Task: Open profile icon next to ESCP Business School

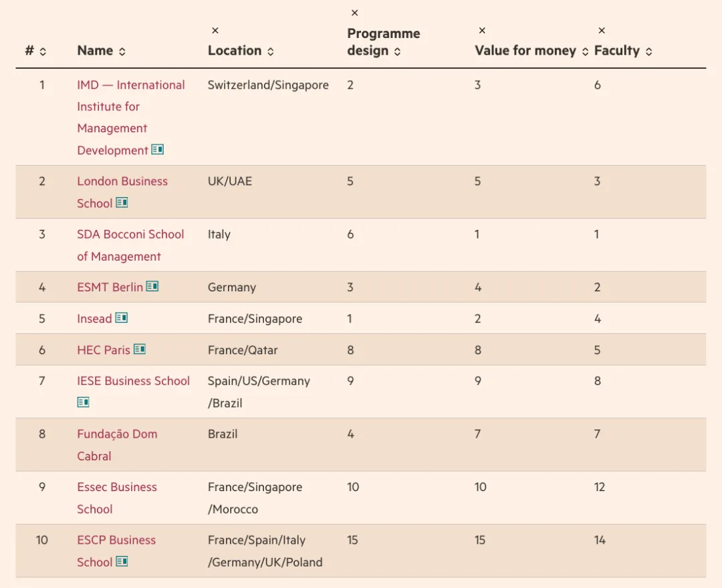Action: pyautogui.click(x=122, y=561)
